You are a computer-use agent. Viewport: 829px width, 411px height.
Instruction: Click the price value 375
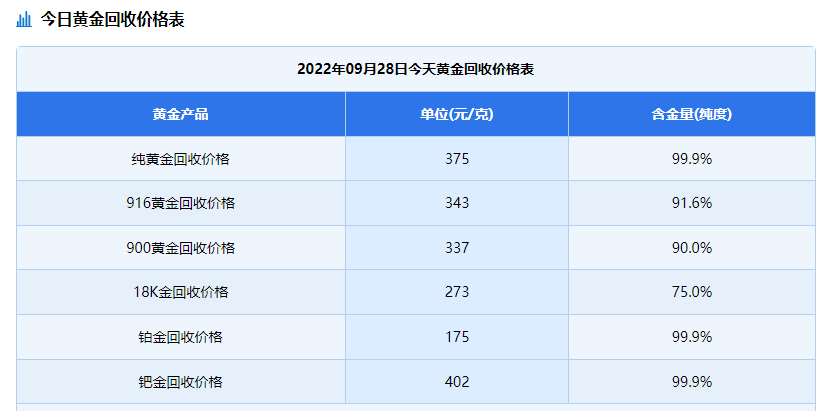[457, 159]
